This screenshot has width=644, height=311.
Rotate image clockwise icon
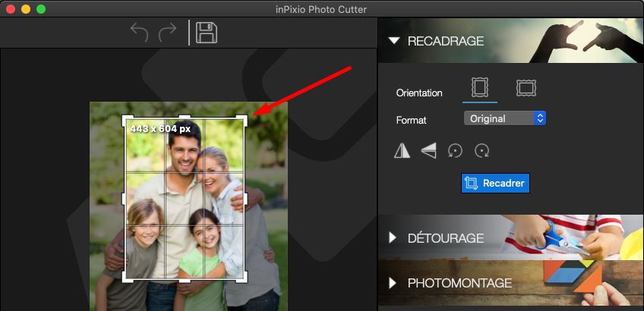click(x=481, y=151)
